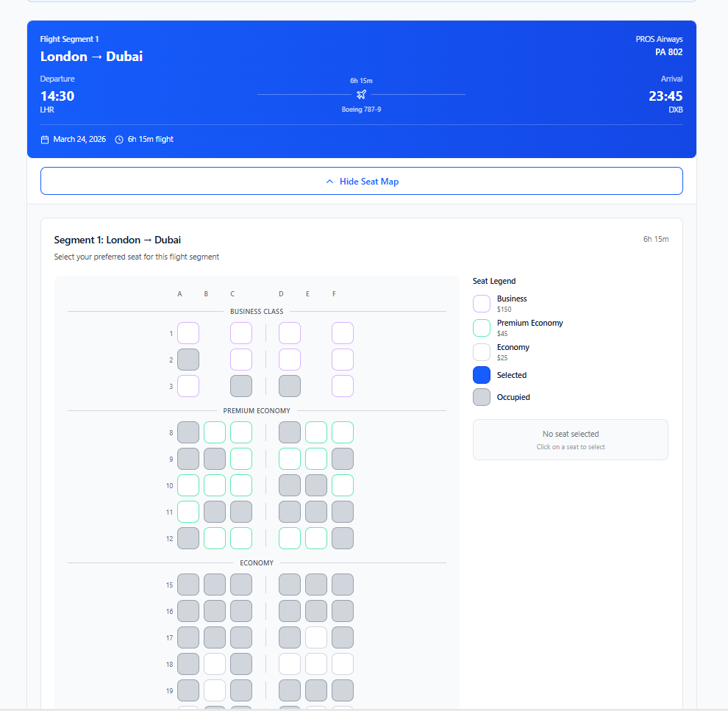Screen dimensions: 728x711
Task: Pick Economy seat 18F
Action: point(343,664)
